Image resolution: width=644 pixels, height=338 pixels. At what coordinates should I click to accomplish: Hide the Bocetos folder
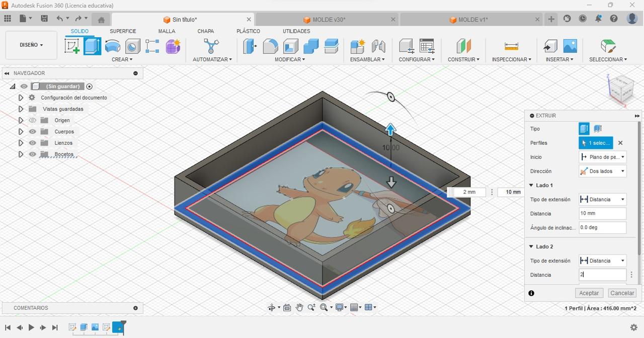point(33,154)
